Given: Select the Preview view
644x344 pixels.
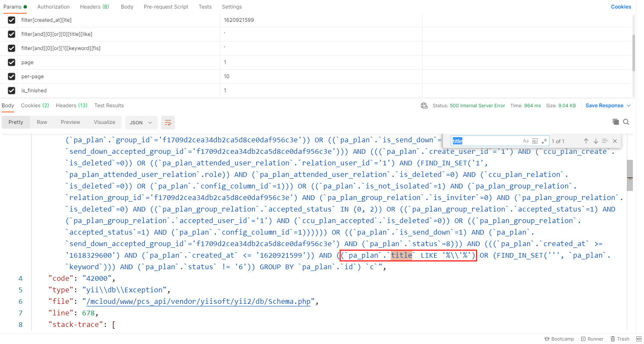Looking at the screenshot, I should coord(71,122).
